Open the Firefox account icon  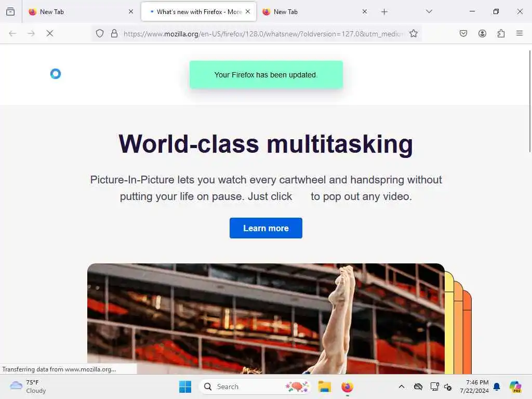point(482,33)
